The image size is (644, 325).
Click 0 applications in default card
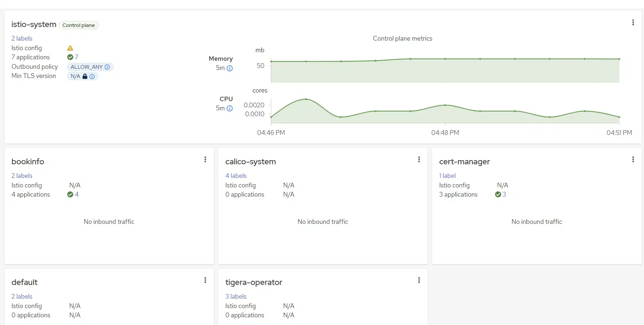pyautogui.click(x=31, y=315)
